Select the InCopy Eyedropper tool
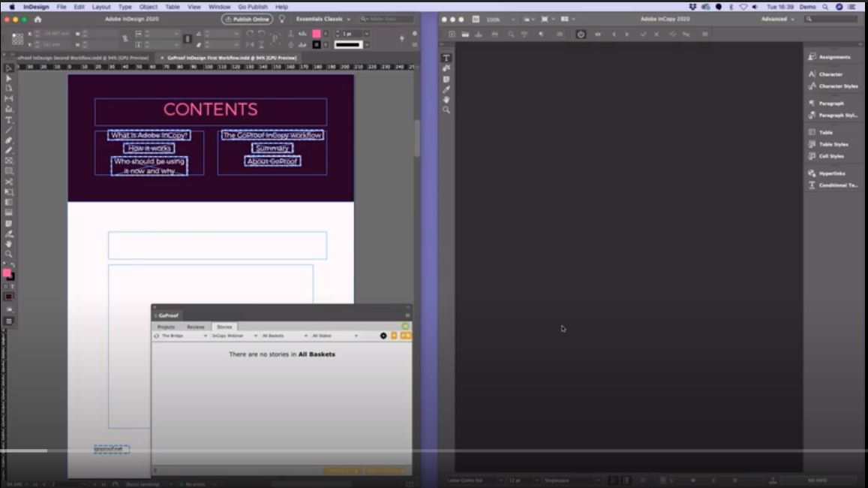Viewport: 868px width, 488px height. (446, 89)
